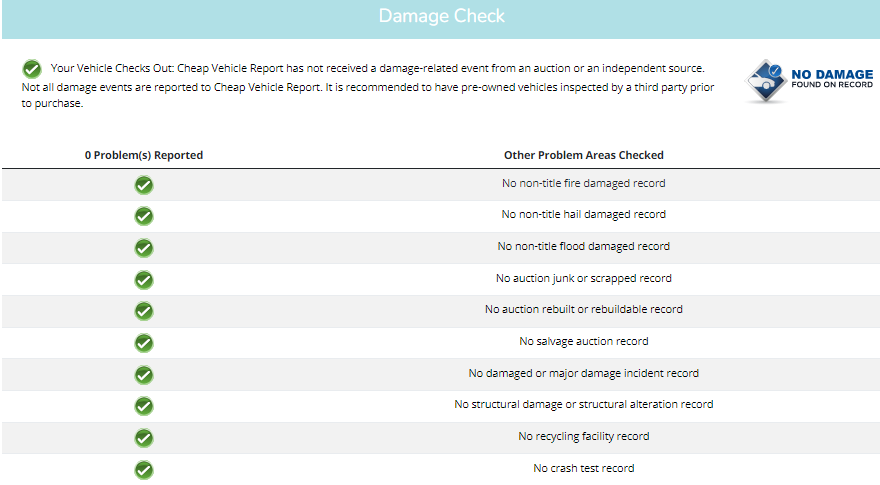Click checkmark for crash test record row
The image size is (880, 485).
pos(144,470)
